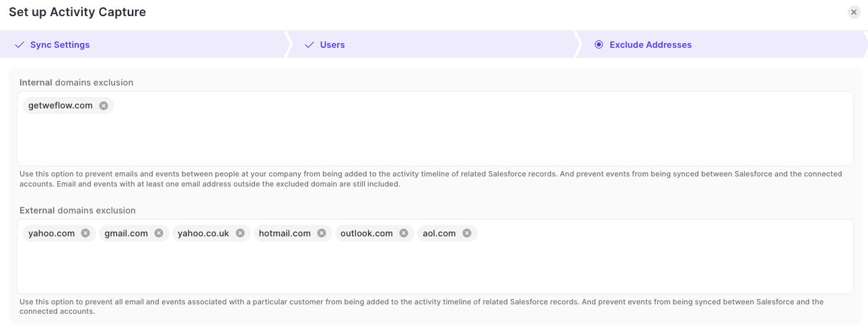This screenshot has width=868, height=334.
Task: Click the gmail.com chip label
Action: tap(126, 234)
